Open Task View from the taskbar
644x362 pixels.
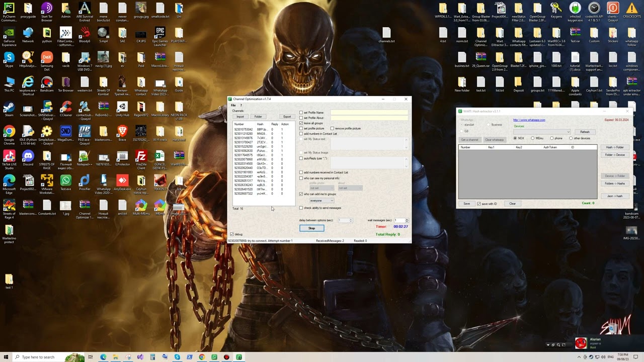(x=91, y=357)
